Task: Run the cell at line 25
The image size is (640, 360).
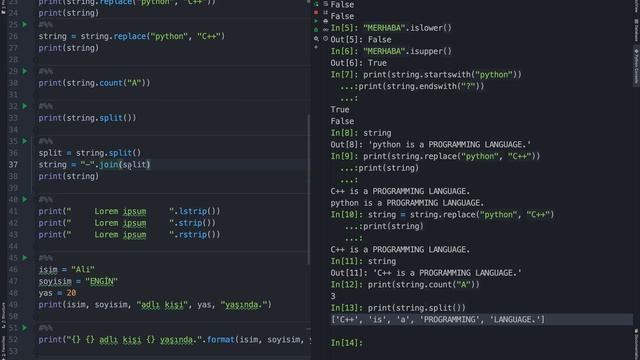Action: click(25, 24)
